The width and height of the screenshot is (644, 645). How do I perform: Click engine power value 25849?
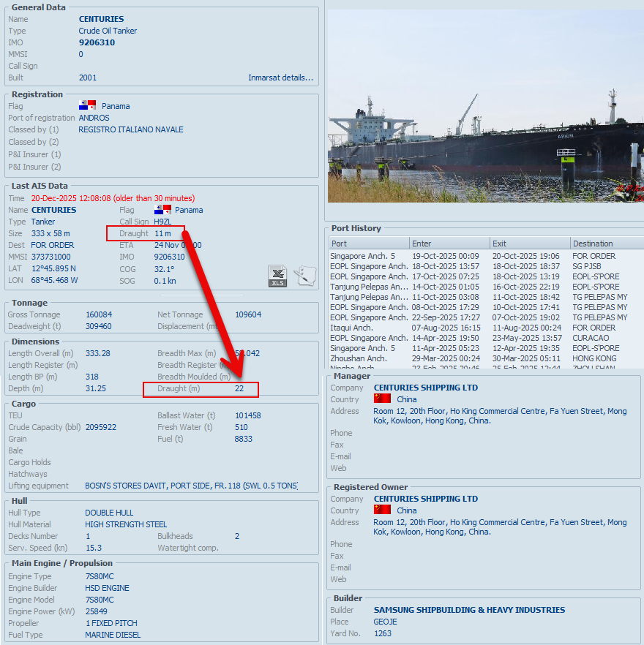97,611
